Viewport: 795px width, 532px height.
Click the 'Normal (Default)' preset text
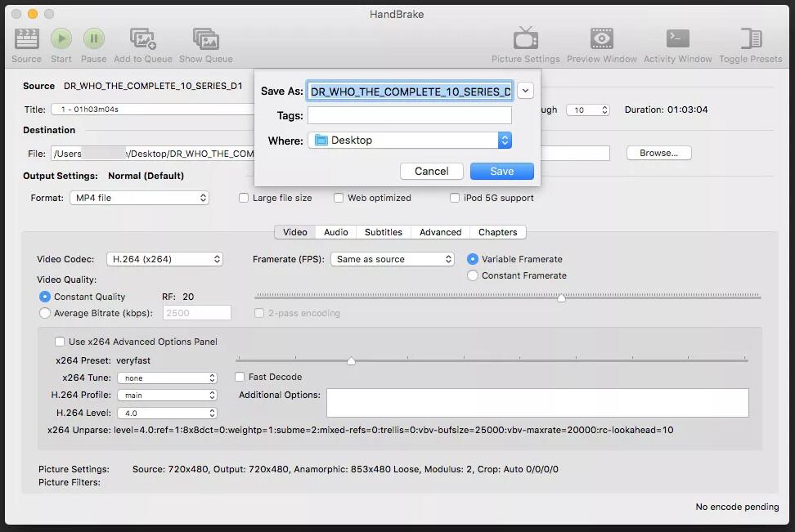[146, 176]
